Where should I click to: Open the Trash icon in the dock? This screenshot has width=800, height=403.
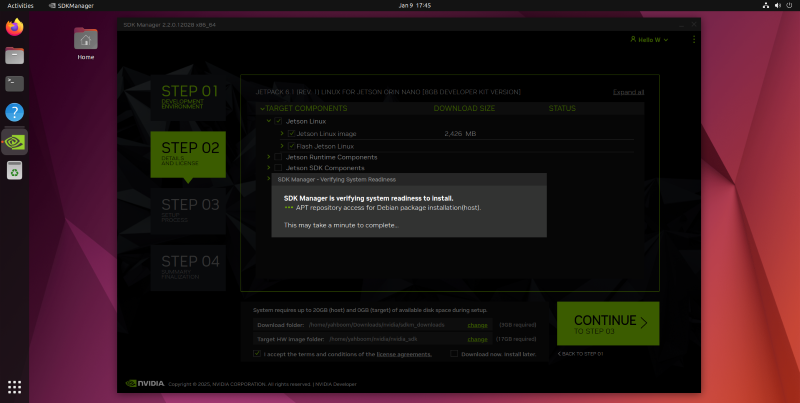pos(14,172)
